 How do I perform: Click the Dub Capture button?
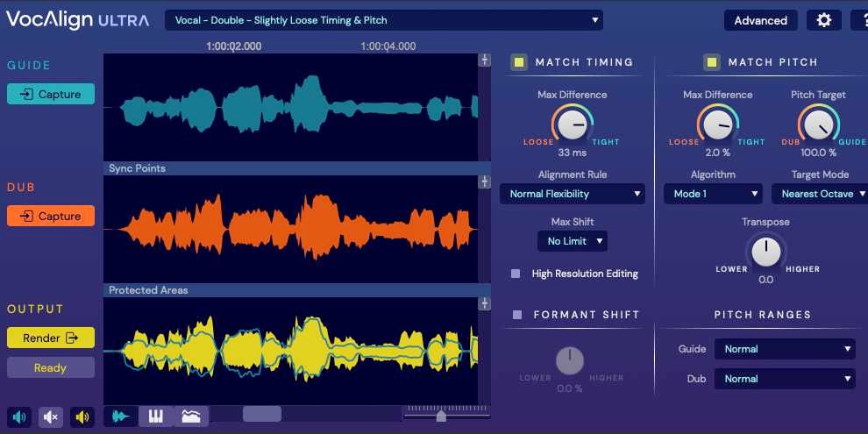click(x=51, y=216)
